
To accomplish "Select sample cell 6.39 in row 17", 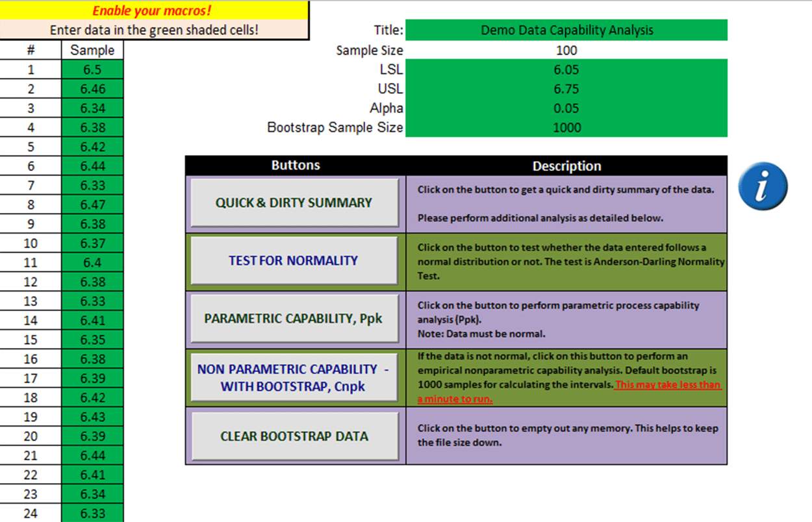I will pyautogui.click(x=92, y=378).
